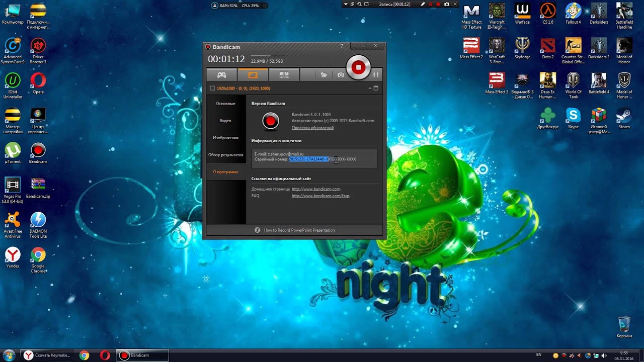Open Avast Free Antivirus shortcut
The image size is (644, 362).
13,225
